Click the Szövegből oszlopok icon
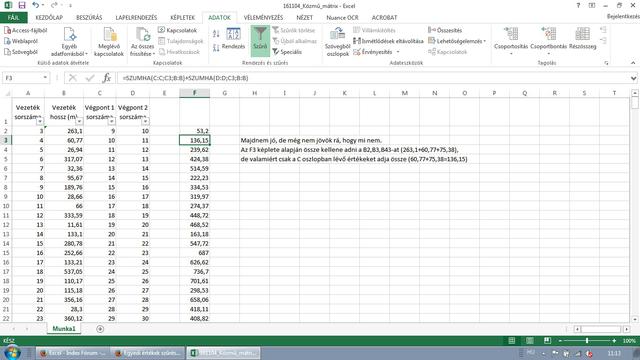The width and height of the screenshot is (640, 360). 338,41
